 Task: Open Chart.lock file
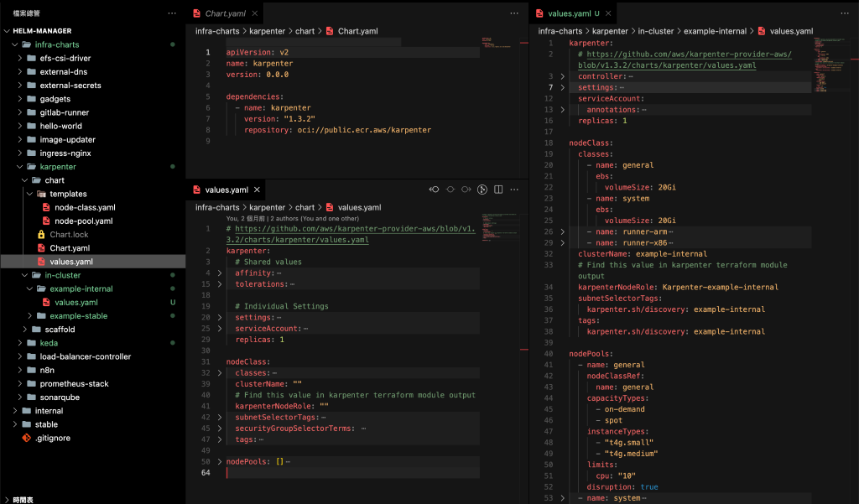(x=69, y=235)
